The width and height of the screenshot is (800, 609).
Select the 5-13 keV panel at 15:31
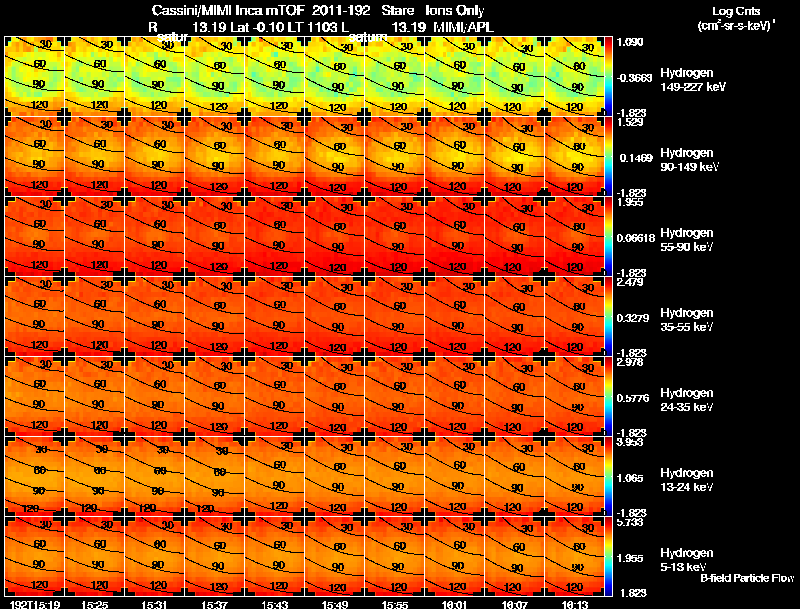pos(155,556)
